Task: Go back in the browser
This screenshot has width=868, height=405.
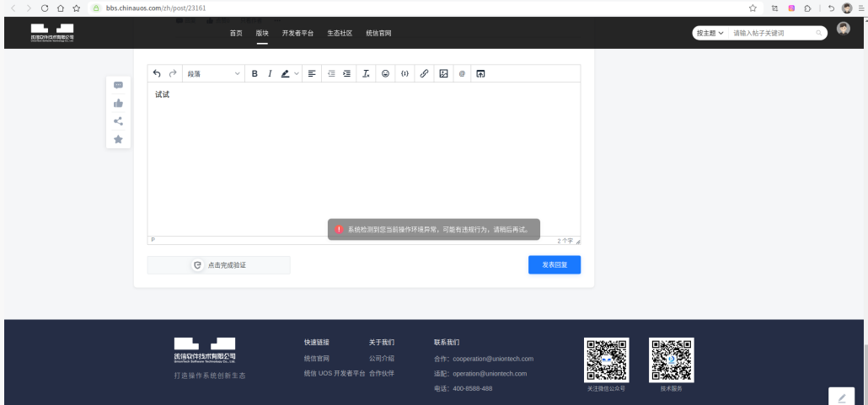Action: click(13, 8)
